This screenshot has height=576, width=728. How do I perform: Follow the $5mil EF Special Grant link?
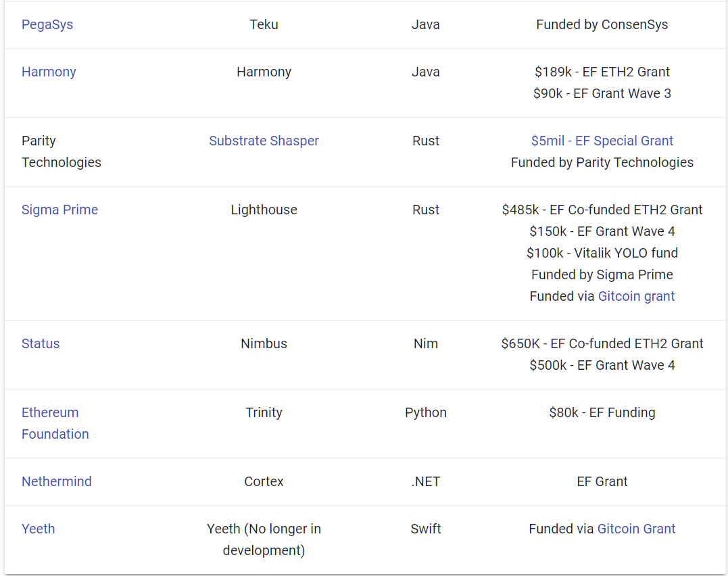click(602, 141)
